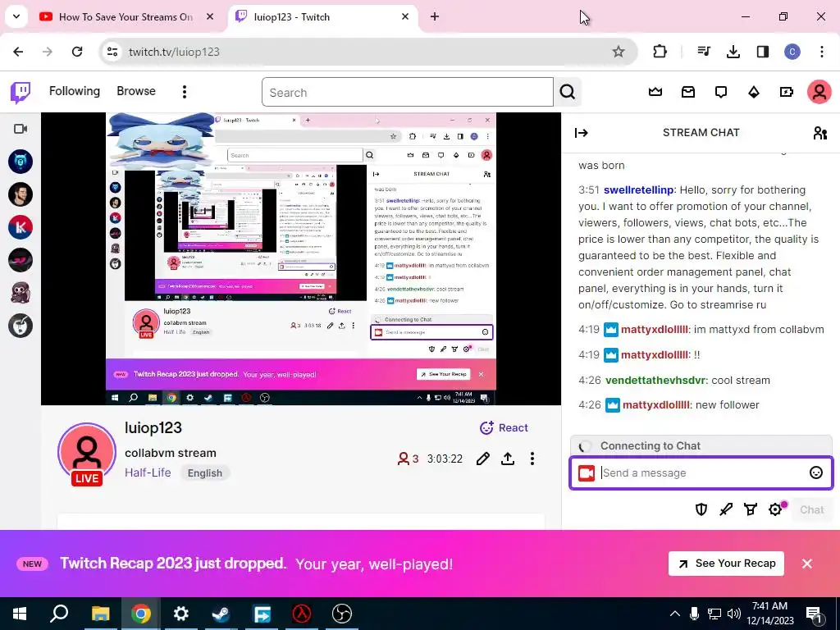Open the Windows Start menu
Screen dimensions: 840x630
coord(20,614)
